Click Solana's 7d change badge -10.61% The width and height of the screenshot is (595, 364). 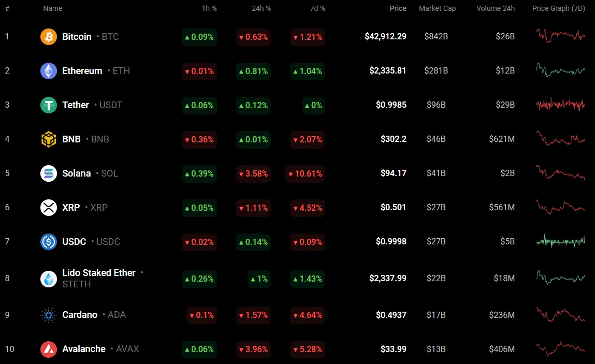click(305, 174)
